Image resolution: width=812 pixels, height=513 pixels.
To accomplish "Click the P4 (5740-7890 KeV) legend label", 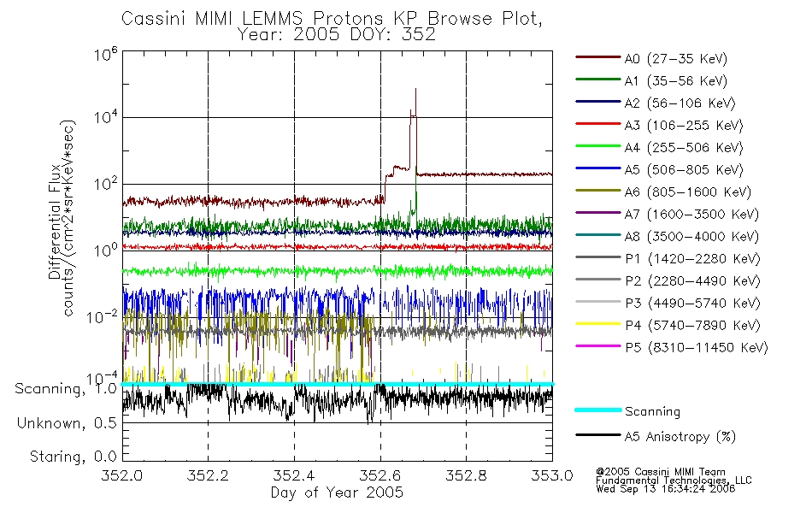I will click(x=692, y=326).
